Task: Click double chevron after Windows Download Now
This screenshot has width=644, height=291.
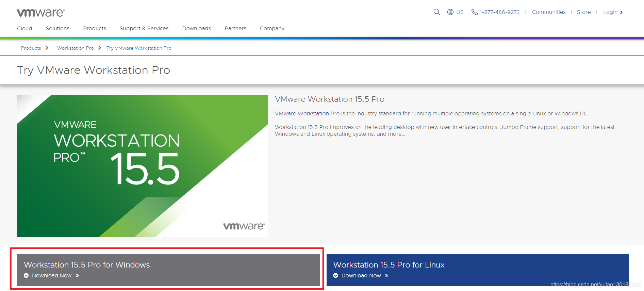Action: (77, 276)
